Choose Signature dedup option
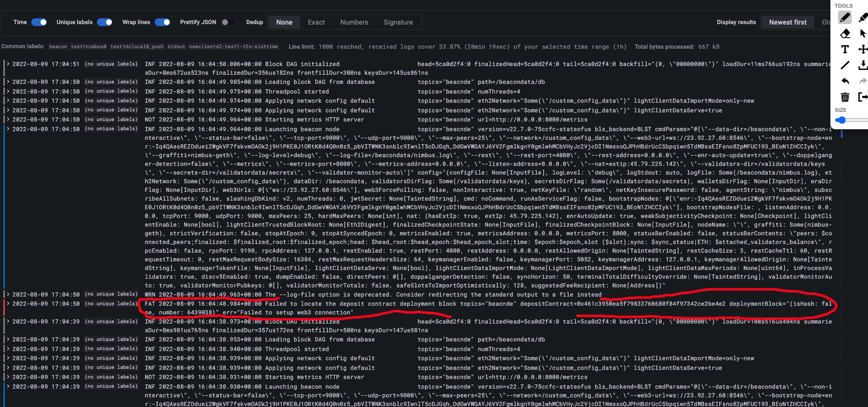868x407 pixels. (x=398, y=22)
